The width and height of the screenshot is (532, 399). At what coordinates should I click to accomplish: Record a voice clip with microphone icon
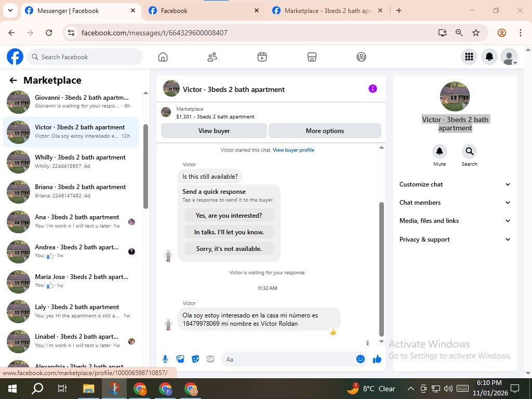(x=165, y=359)
